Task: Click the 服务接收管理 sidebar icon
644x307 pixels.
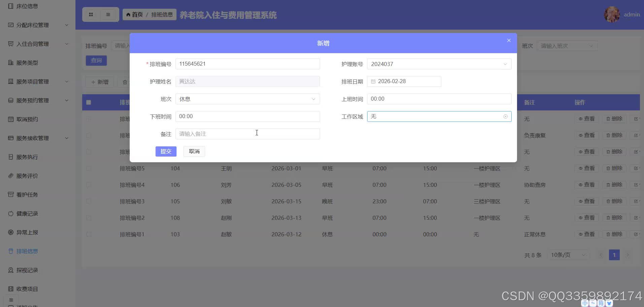Action: point(11,138)
